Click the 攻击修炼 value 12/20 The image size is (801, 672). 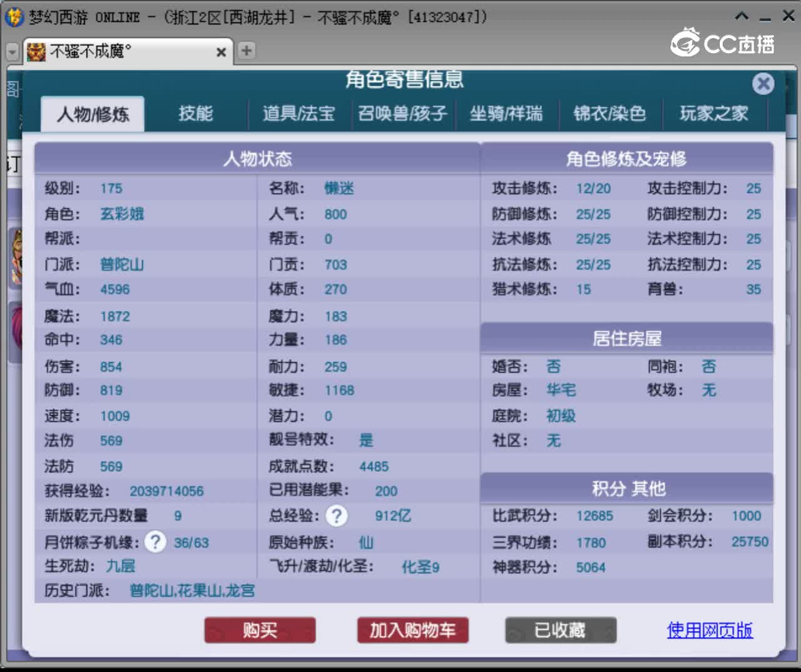coord(593,188)
